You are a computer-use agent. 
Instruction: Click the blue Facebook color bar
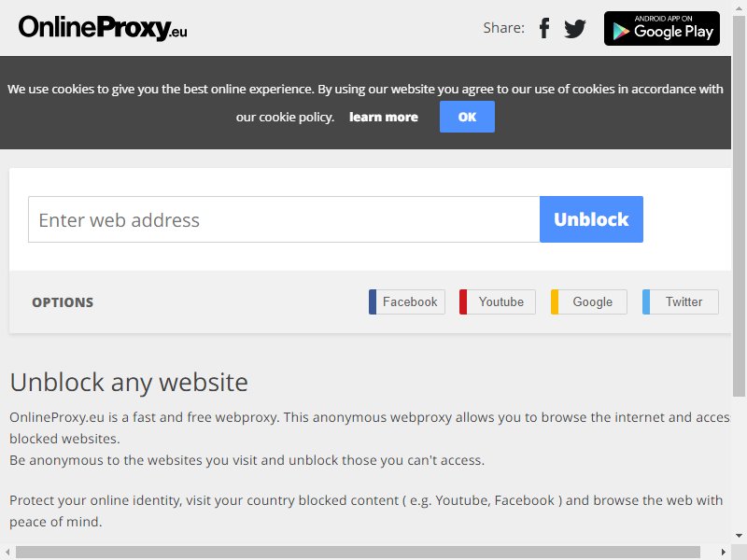point(373,301)
